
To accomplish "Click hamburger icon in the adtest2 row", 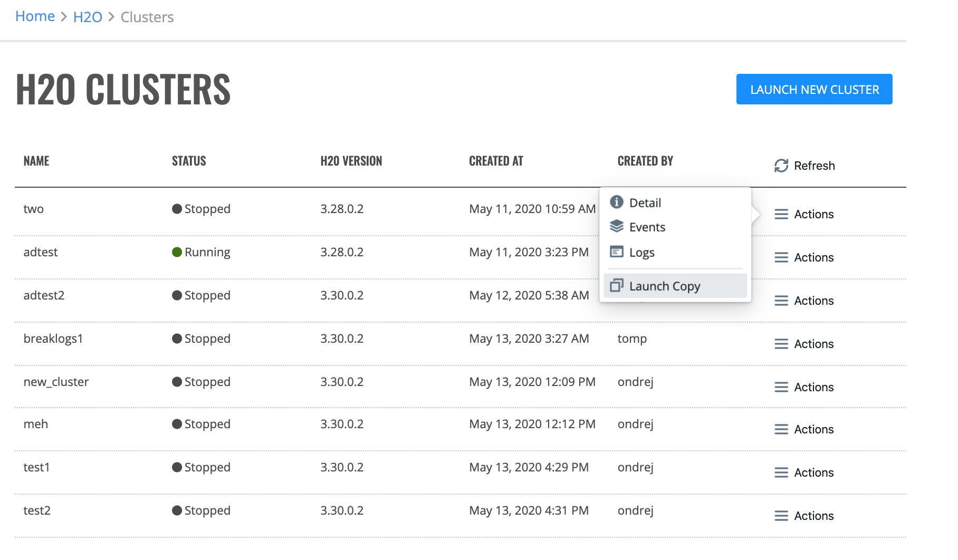I will click(x=781, y=301).
